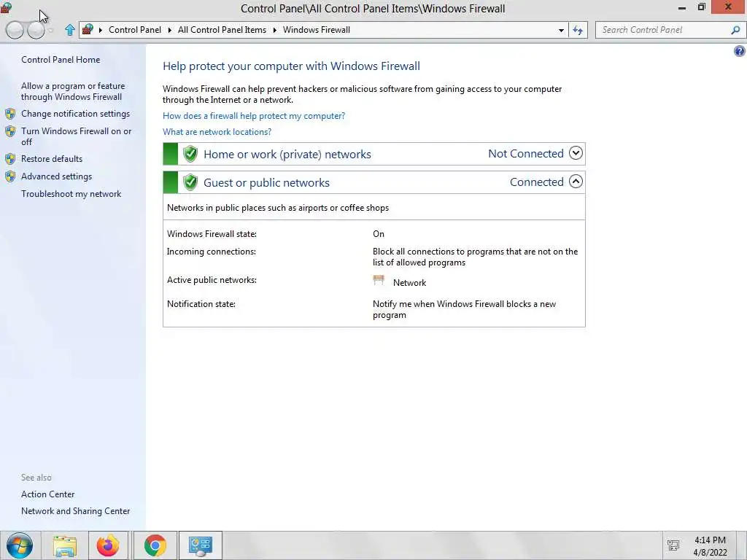Open Action Center from See also
Screen dimensions: 747x560
point(47,494)
